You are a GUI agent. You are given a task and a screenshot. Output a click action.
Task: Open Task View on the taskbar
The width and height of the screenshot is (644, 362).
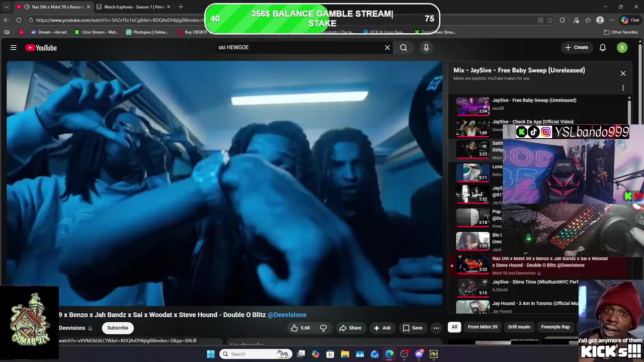(x=301, y=354)
